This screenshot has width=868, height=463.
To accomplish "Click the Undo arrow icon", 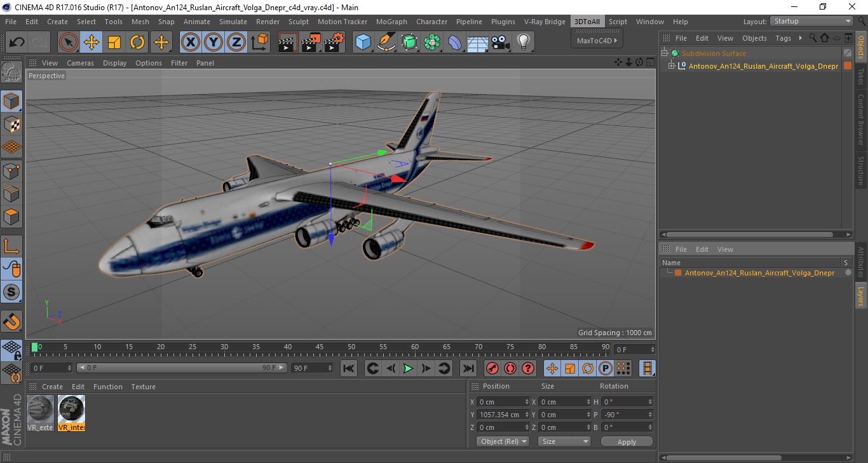I will (x=17, y=43).
